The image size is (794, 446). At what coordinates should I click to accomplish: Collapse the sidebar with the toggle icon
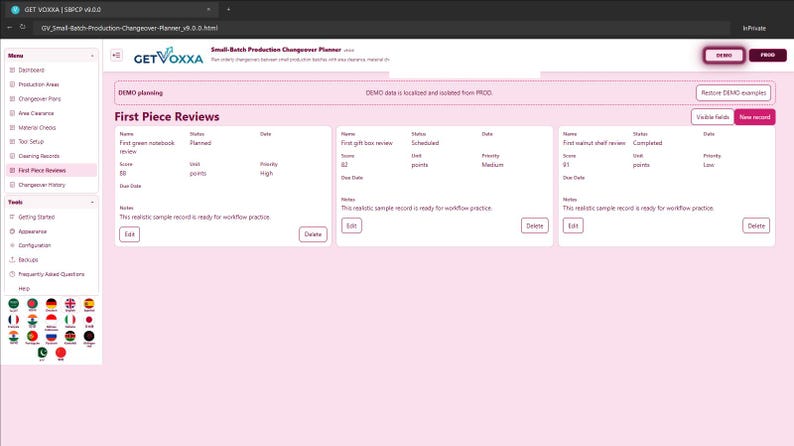[x=116, y=55]
